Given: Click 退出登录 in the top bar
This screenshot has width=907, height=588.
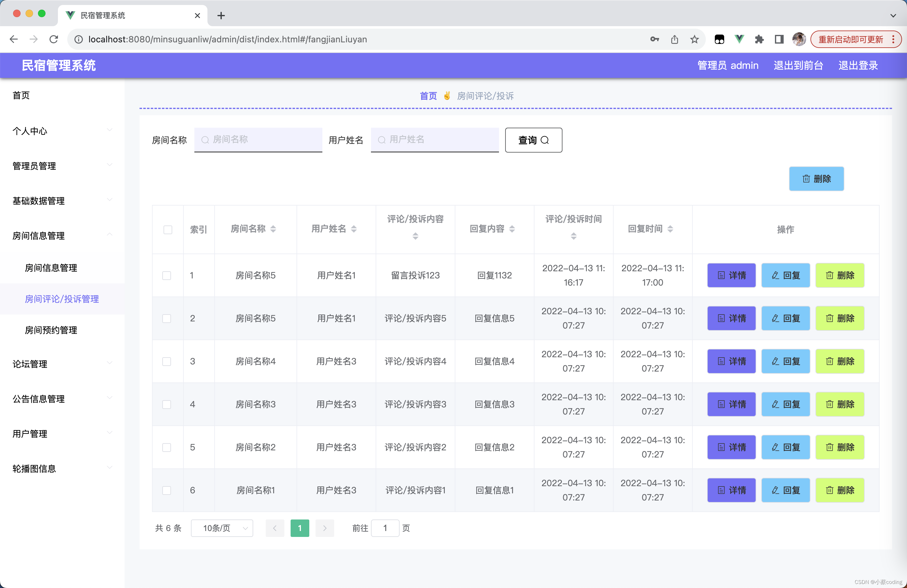Looking at the screenshot, I should coord(857,65).
